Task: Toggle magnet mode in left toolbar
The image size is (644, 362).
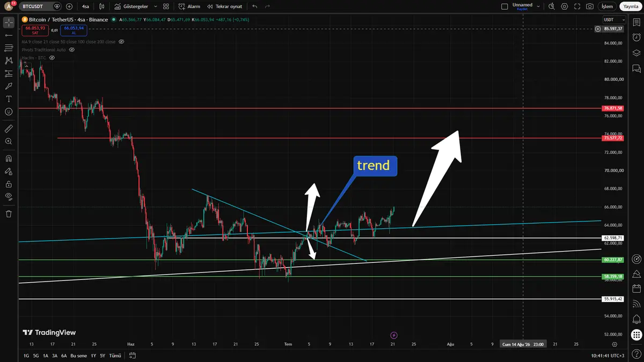Action: (x=9, y=159)
